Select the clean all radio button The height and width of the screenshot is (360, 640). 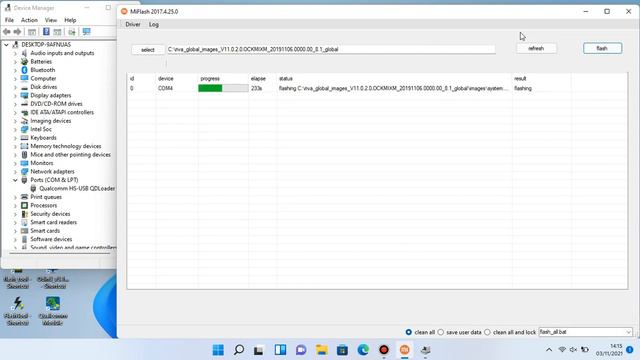tap(409, 332)
